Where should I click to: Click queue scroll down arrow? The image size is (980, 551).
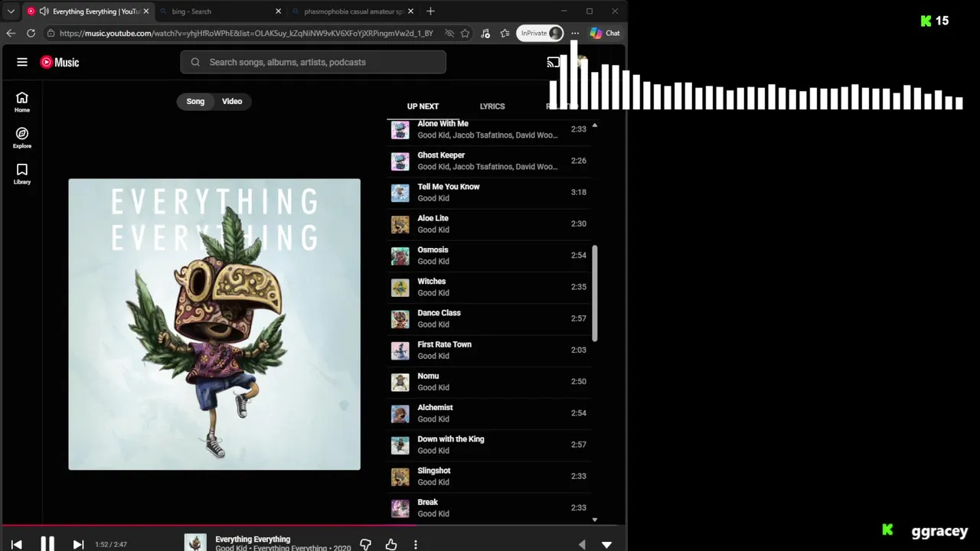pyautogui.click(x=595, y=519)
